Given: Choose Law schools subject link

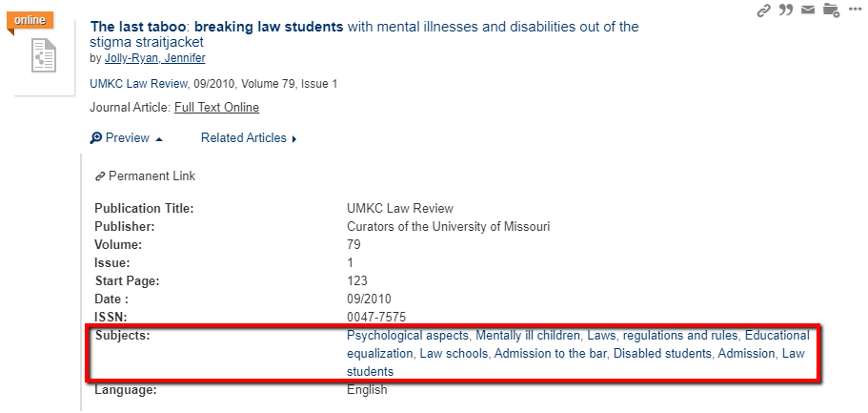Looking at the screenshot, I should point(454,354).
